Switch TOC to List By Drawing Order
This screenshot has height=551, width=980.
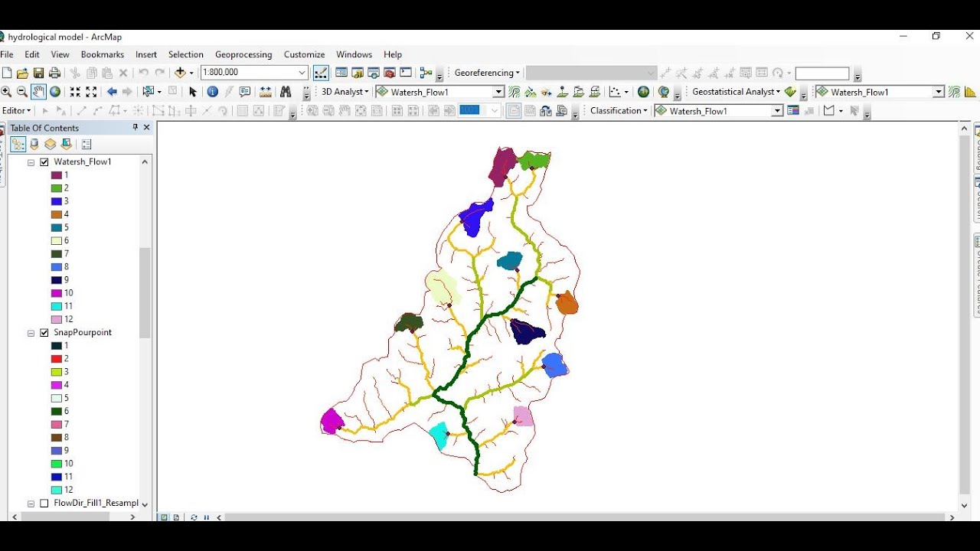click(x=18, y=144)
